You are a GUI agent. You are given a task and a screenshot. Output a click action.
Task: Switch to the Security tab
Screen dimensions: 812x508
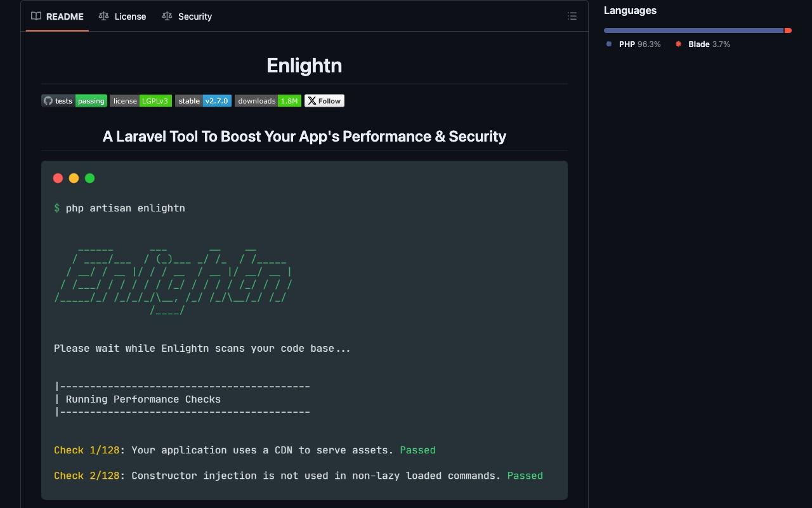tap(187, 17)
